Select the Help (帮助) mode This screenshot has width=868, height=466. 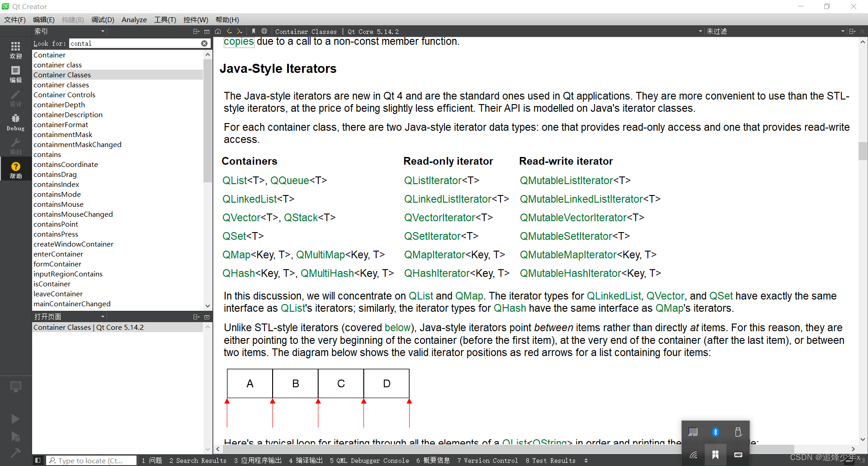16,170
